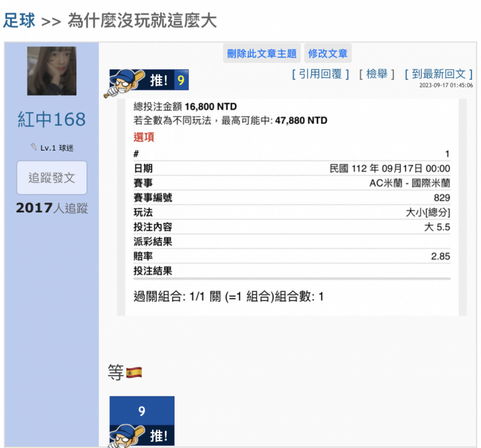
Task: Select the 總投注金額 16,800 NTD text
Action: coord(185,107)
